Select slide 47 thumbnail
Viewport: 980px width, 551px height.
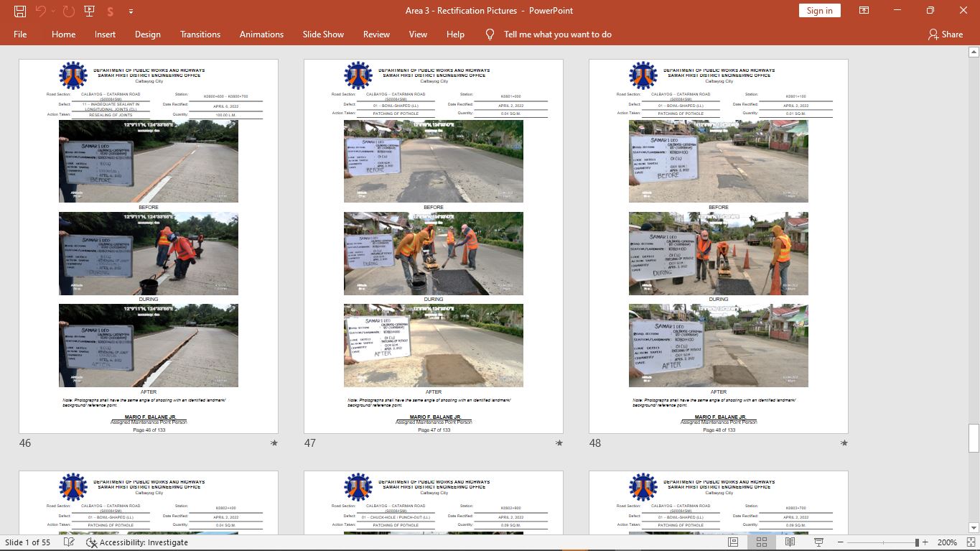click(x=434, y=246)
